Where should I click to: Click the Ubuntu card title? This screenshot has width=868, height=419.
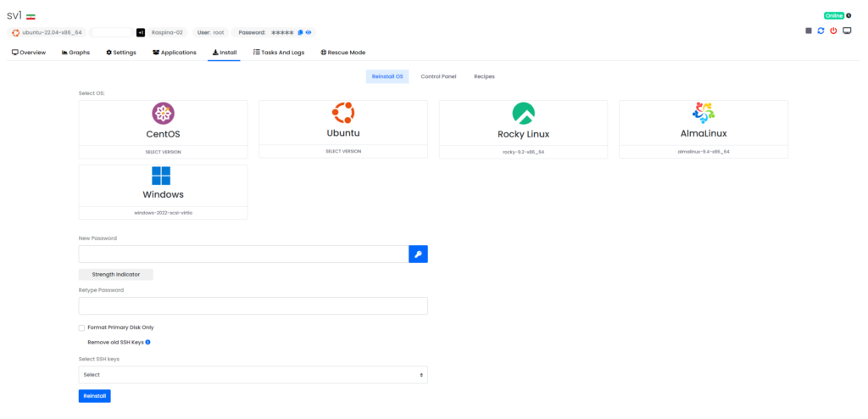coord(343,133)
